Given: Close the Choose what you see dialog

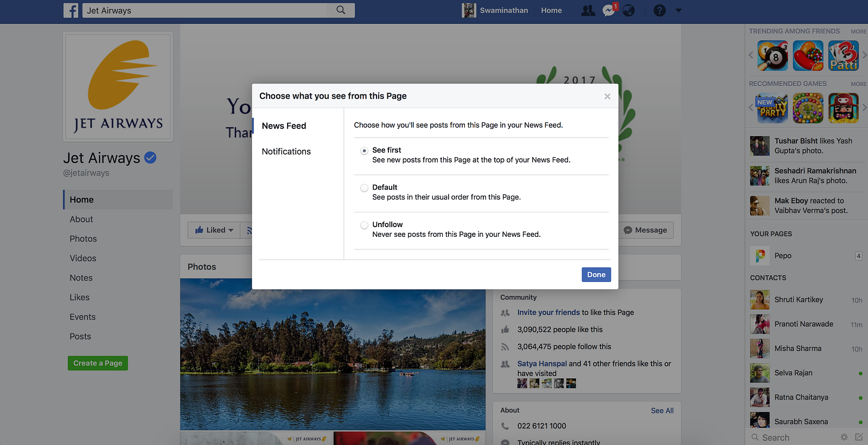Looking at the screenshot, I should [x=607, y=96].
